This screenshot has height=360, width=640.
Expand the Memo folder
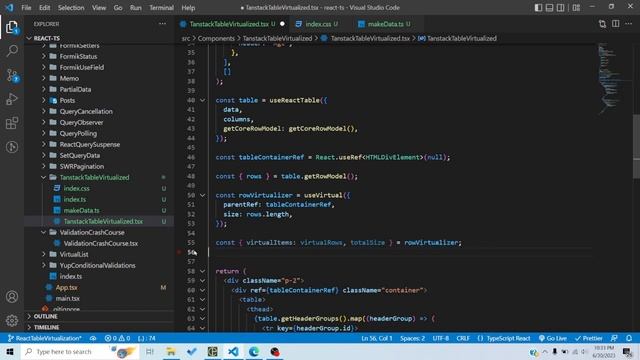[69, 78]
